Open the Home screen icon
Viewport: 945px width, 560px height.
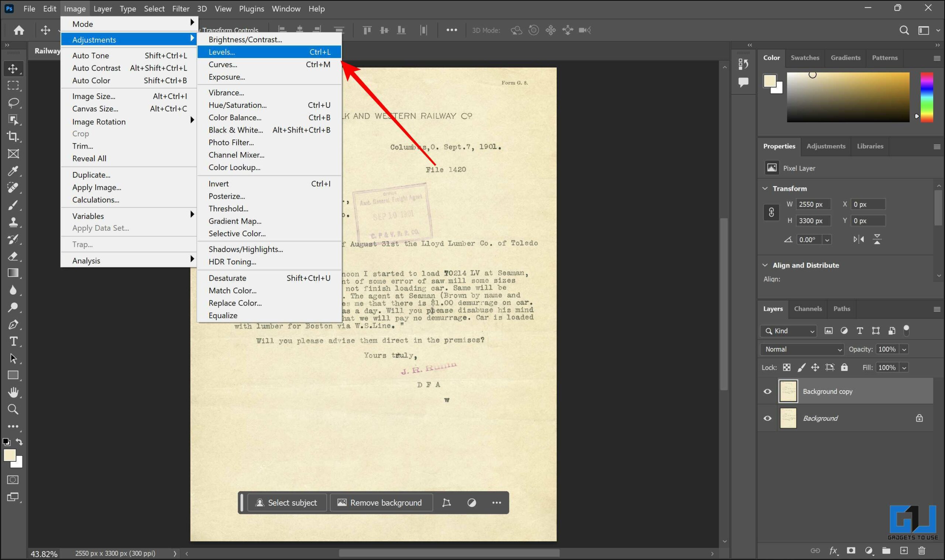19,30
